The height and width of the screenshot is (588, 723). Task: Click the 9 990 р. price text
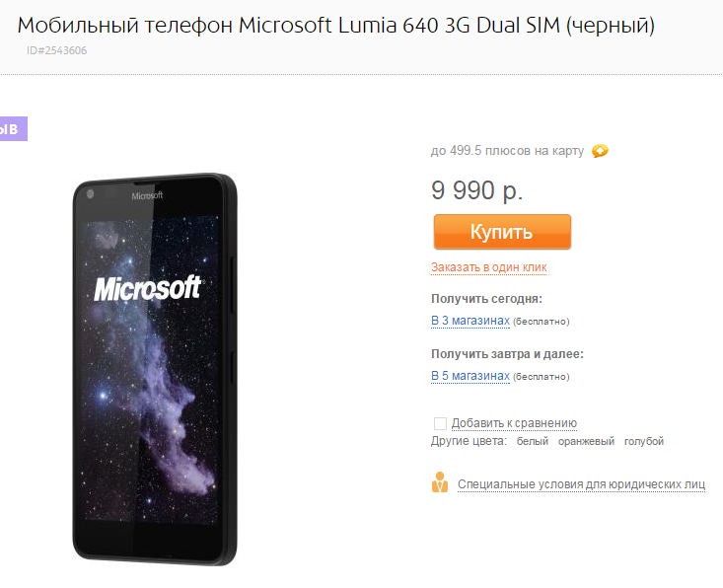click(x=476, y=190)
